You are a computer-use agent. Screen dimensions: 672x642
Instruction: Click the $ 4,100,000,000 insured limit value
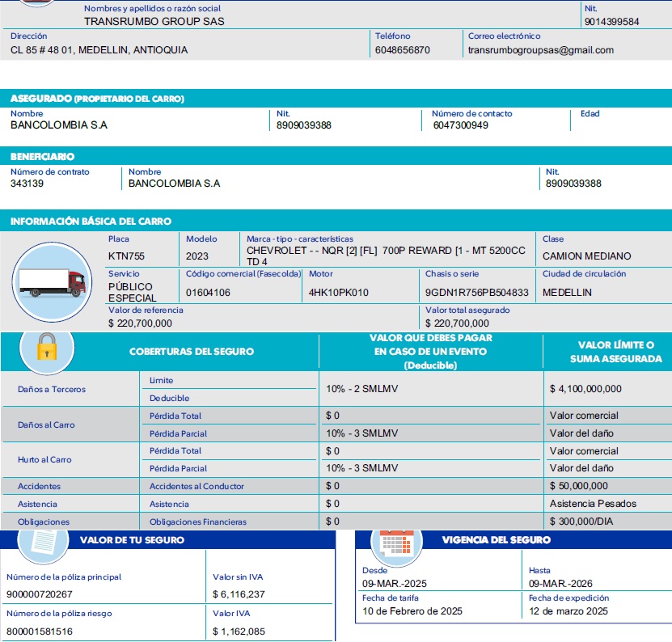585,389
